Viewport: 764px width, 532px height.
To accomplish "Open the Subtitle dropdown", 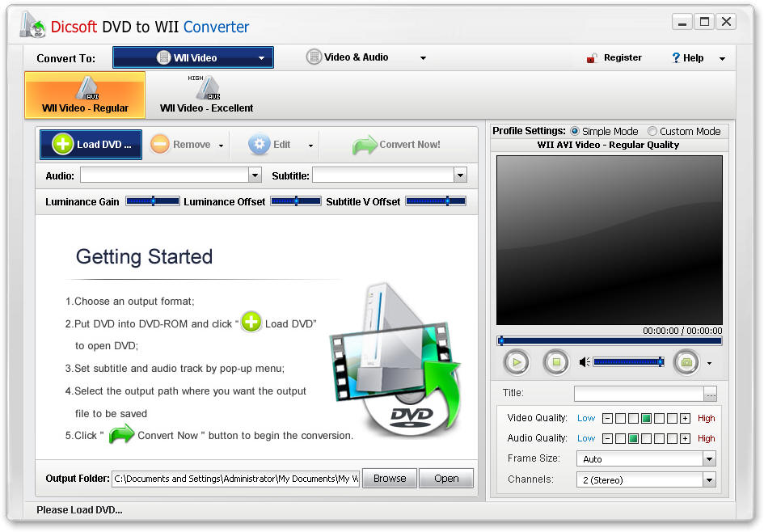I will click(460, 175).
